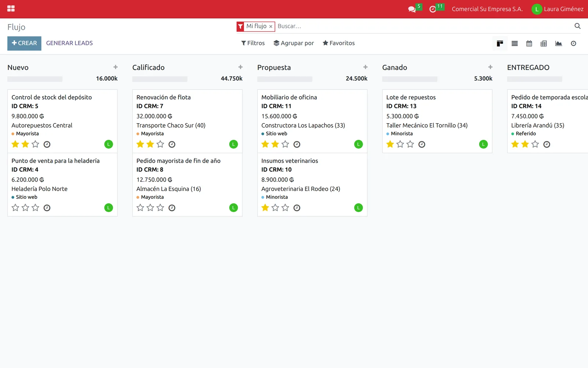Switch to pivot table view
The width and height of the screenshot is (588, 368).
click(544, 43)
